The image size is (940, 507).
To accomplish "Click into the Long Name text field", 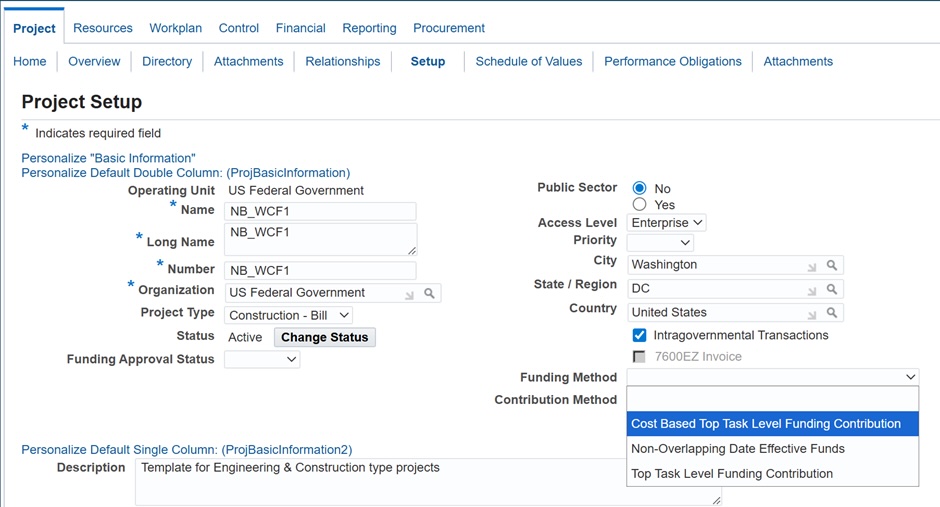I will coord(320,239).
